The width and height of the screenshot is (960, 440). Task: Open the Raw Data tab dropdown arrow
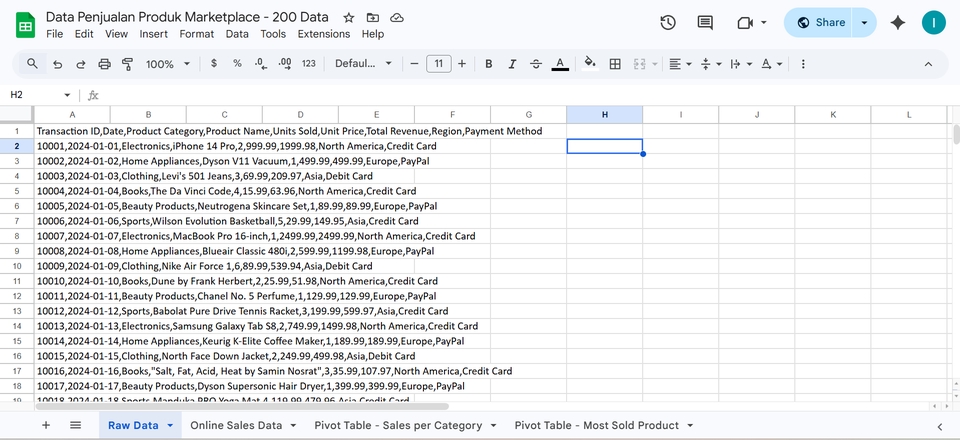point(170,425)
